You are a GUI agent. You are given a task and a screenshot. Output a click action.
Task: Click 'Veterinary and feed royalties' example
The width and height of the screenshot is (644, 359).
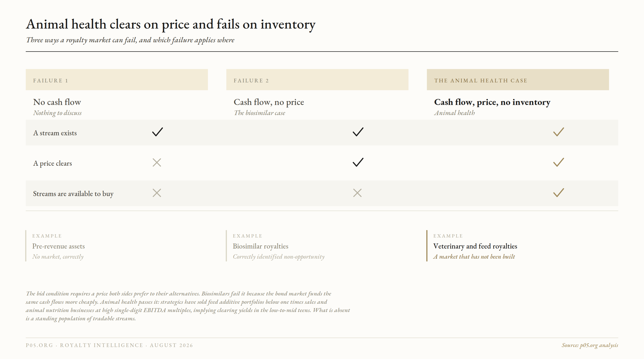[475, 246]
